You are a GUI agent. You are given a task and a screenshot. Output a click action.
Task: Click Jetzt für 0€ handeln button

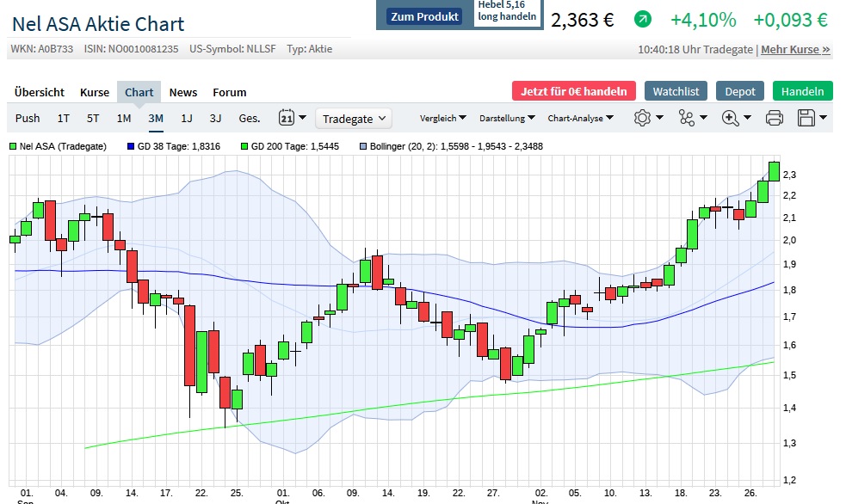point(573,91)
